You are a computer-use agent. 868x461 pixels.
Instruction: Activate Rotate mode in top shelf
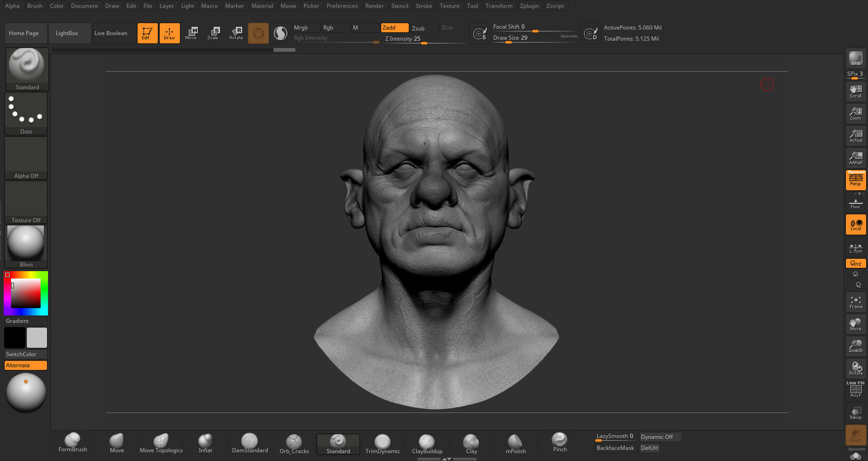click(x=236, y=33)
